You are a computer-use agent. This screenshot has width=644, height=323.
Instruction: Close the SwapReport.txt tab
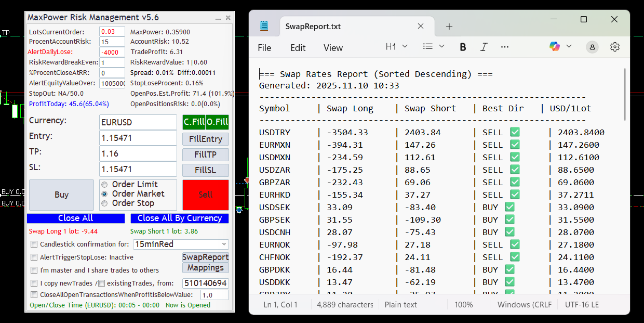coord(421,27)
